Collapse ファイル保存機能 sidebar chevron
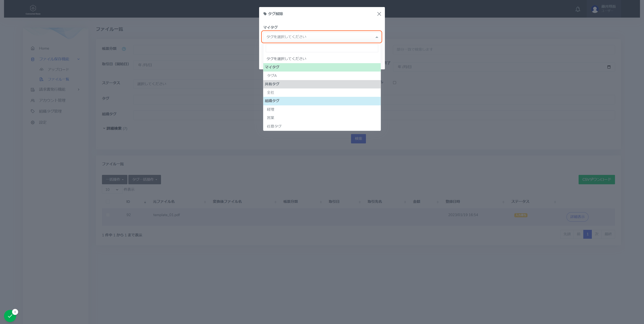The image size is (644, 324). point(78,59)
